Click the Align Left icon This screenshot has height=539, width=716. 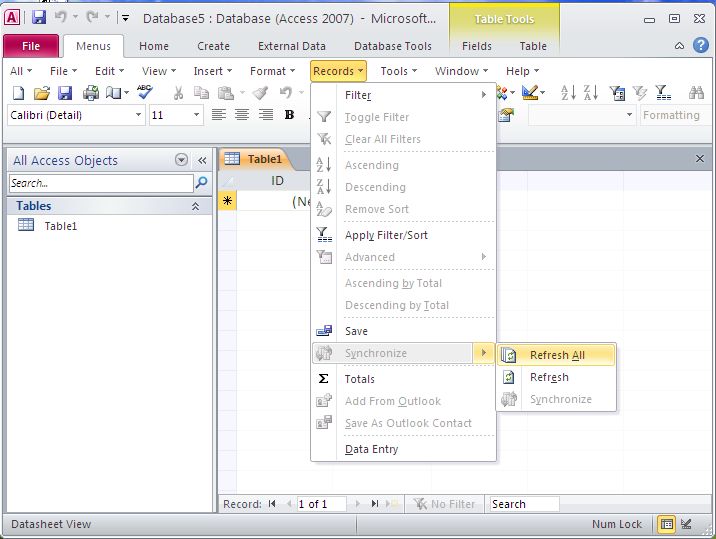[219, 115]
